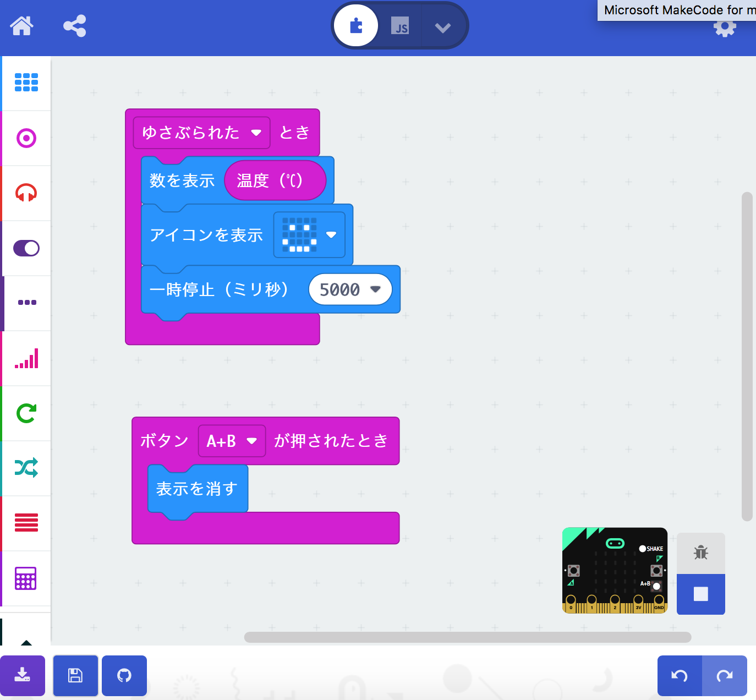This screenshot has width=756, height=700.
Task: Open the three-dots 'more' category
Action: click(x=26, y=303)
